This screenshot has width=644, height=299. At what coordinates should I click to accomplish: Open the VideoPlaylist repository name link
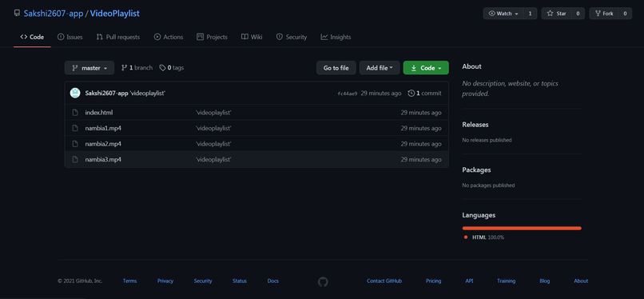click(115, 14)
